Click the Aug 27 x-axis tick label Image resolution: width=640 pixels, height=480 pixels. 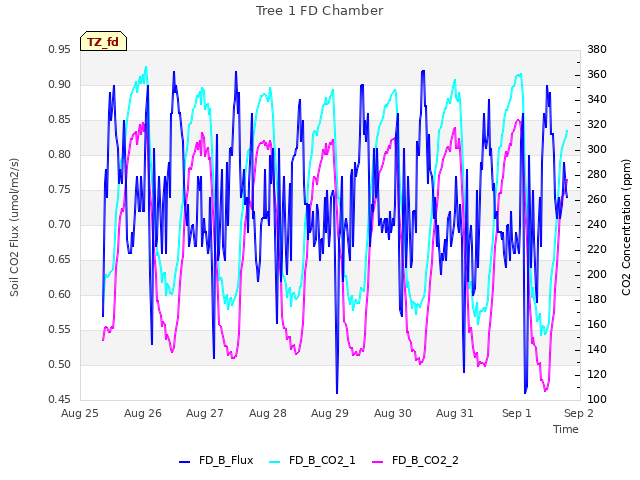205,413
